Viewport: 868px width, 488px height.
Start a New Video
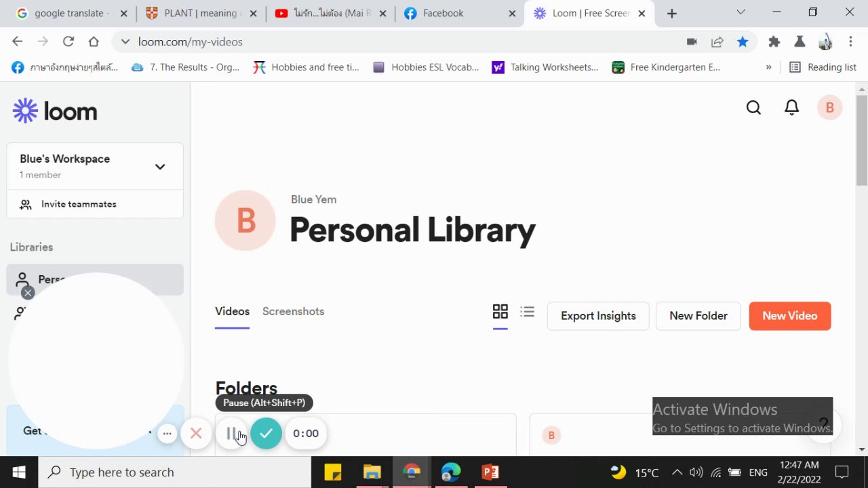point(790,316)
